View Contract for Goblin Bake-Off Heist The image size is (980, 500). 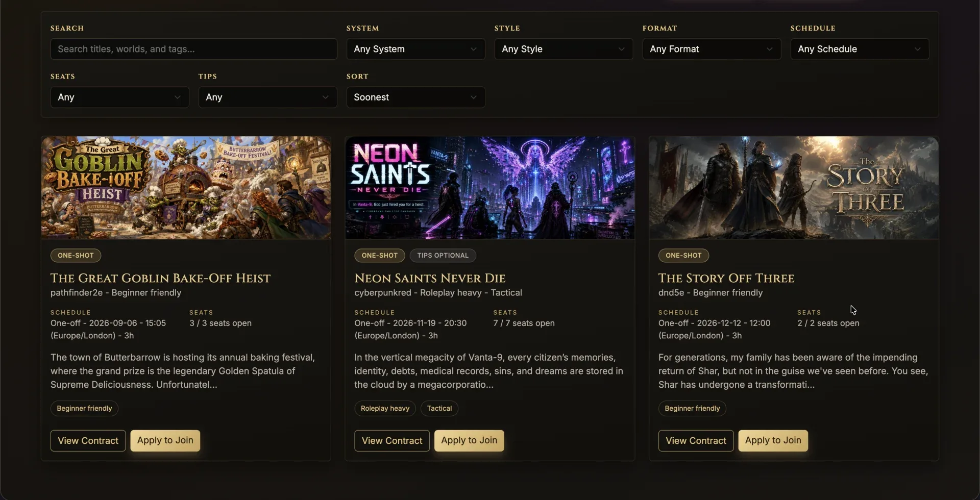tap(88, 441)
